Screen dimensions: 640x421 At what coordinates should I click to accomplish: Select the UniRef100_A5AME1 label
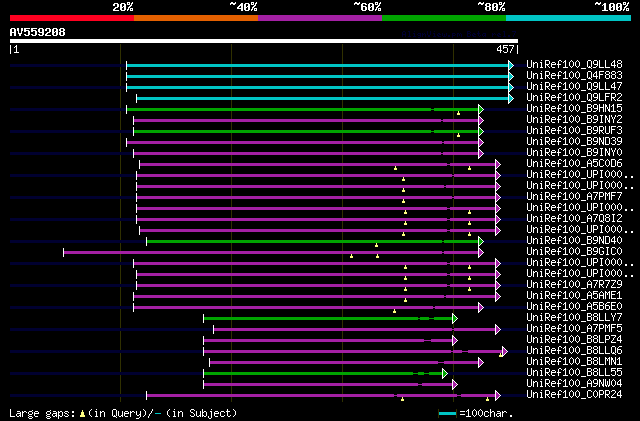pyautogui.click(x=574, y=296)
